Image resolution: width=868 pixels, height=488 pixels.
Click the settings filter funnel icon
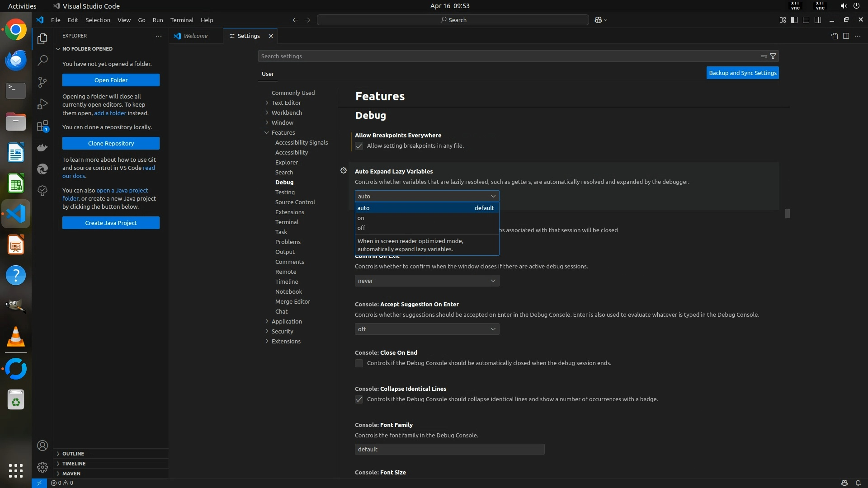[773, 56]
